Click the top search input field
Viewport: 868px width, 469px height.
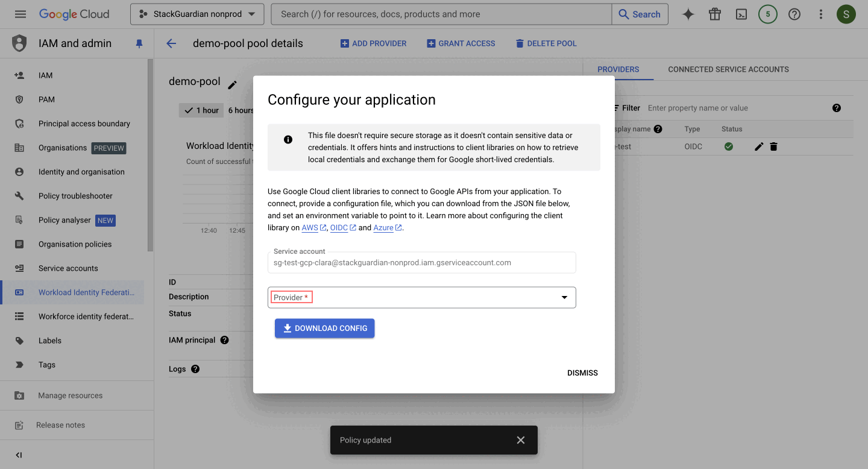pos(440,14)
